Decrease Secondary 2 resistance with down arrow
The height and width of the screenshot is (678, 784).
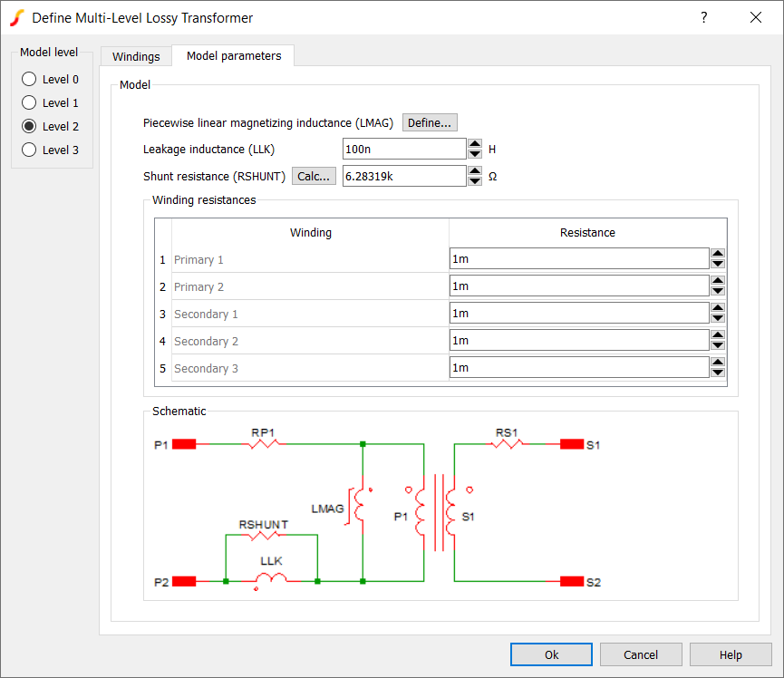[x=718, y=346]
